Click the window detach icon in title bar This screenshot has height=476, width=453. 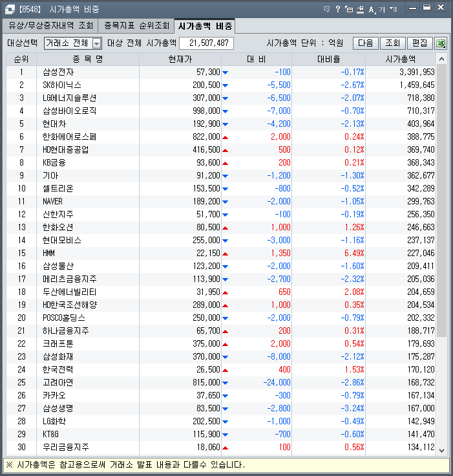point(349,9)
